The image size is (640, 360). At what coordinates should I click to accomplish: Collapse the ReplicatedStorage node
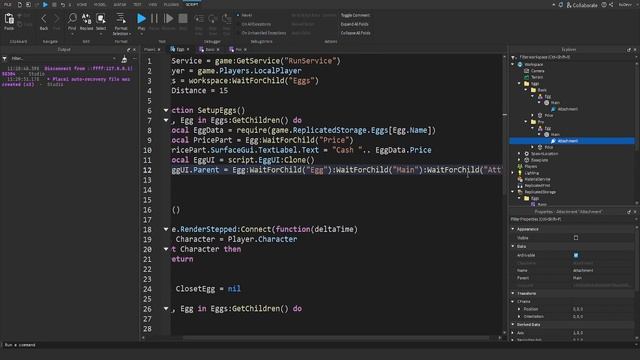point(513,192)
